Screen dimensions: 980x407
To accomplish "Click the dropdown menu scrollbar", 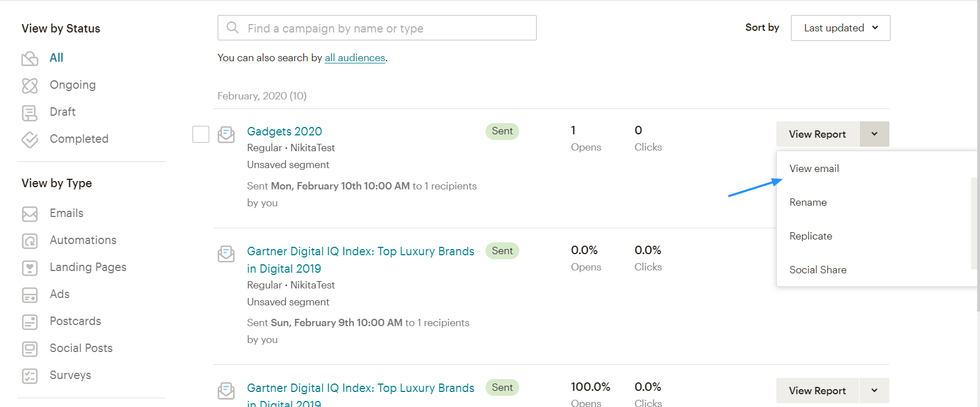I will point(974,222).
